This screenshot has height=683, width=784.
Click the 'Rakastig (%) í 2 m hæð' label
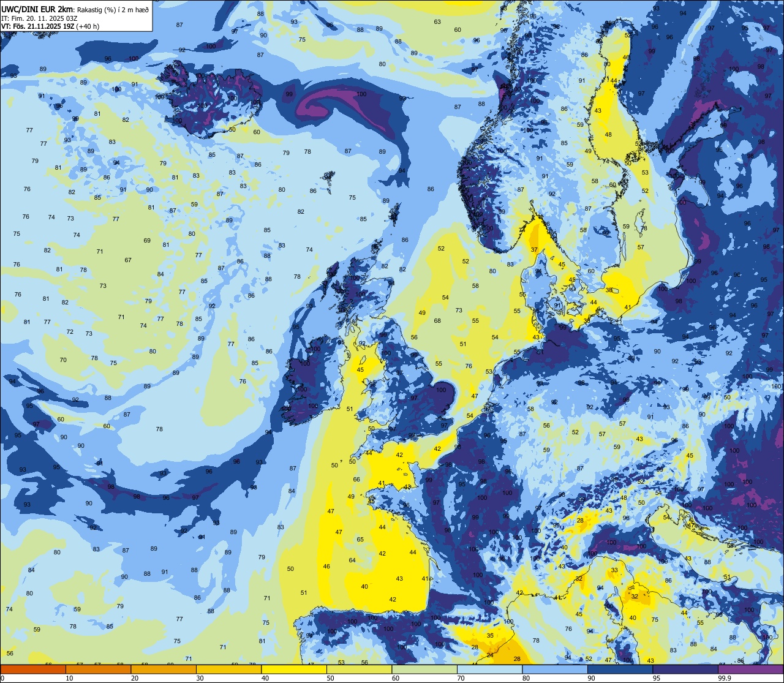(112, 9)
